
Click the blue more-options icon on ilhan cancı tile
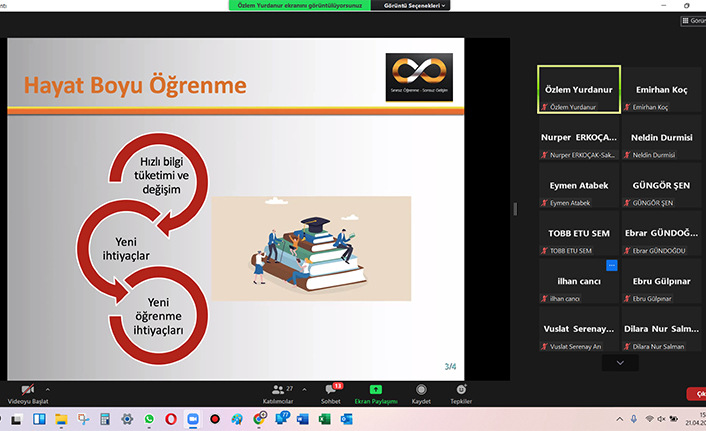[611, 265]
